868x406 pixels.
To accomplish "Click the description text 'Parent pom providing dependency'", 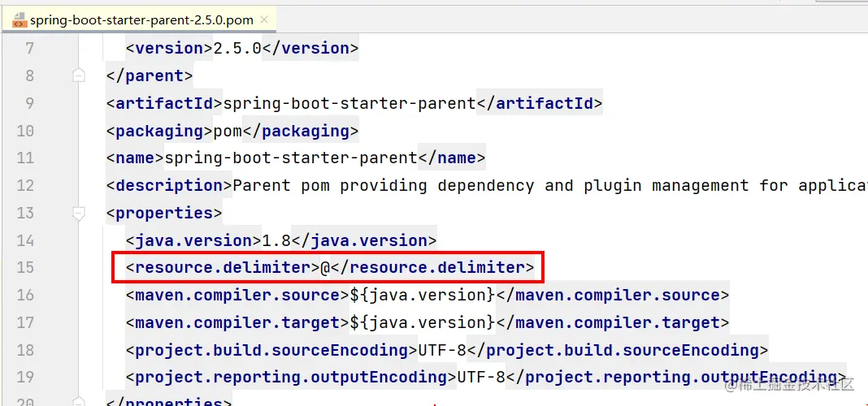I will [x=384, y=185].
